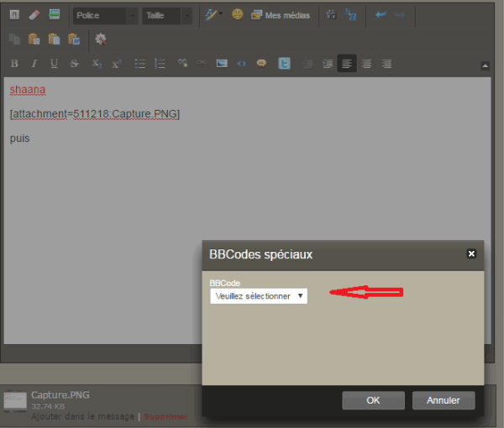Select align left
This screenshot has width=504, height=428.
[x=347, y=64]
